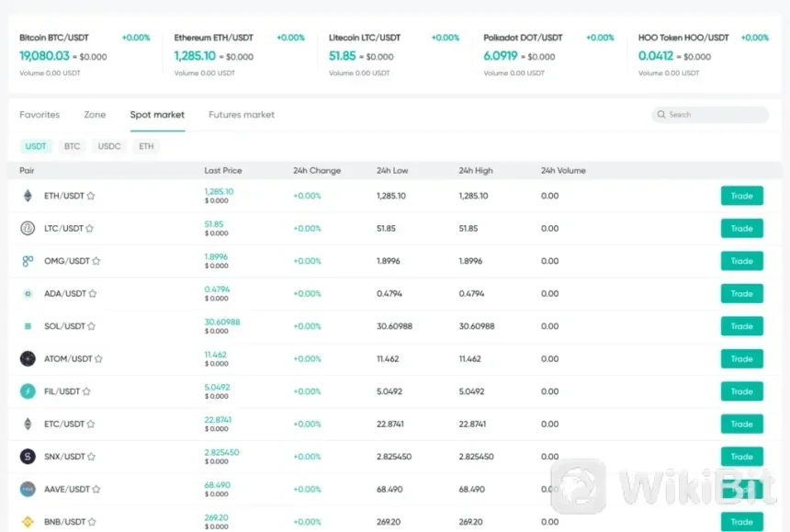The height and width of the screenshot is (532, 790).
Task: Click the Ethereum coin icon in ETH/USDT row
Action: coord(28,196)
